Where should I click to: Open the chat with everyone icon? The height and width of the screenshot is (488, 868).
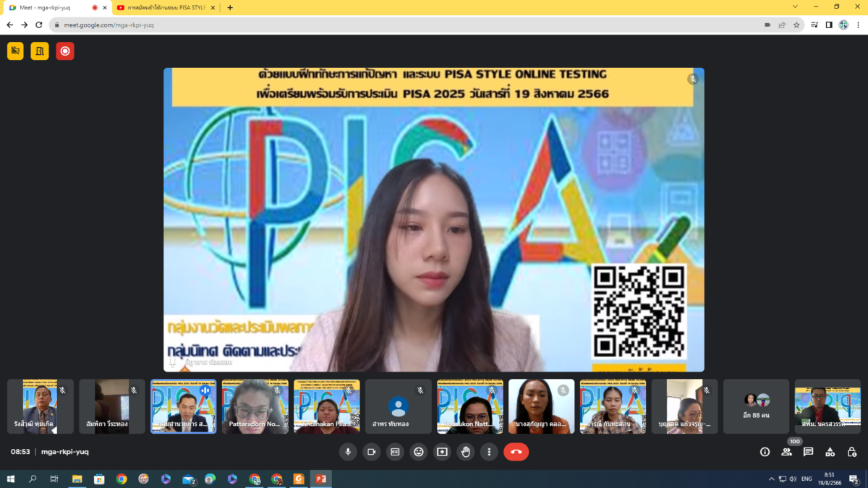pyautogui.click(x=808, y=452)
